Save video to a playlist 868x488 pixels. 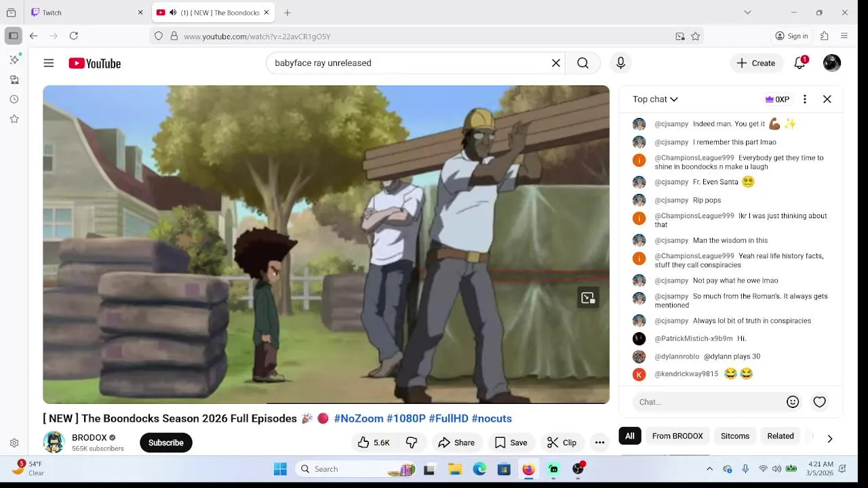click(511, 443)
